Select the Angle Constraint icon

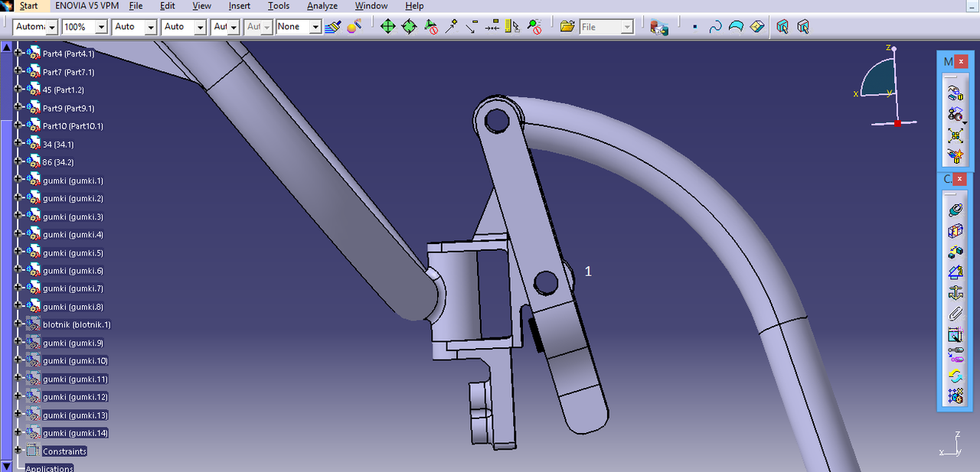955,272
